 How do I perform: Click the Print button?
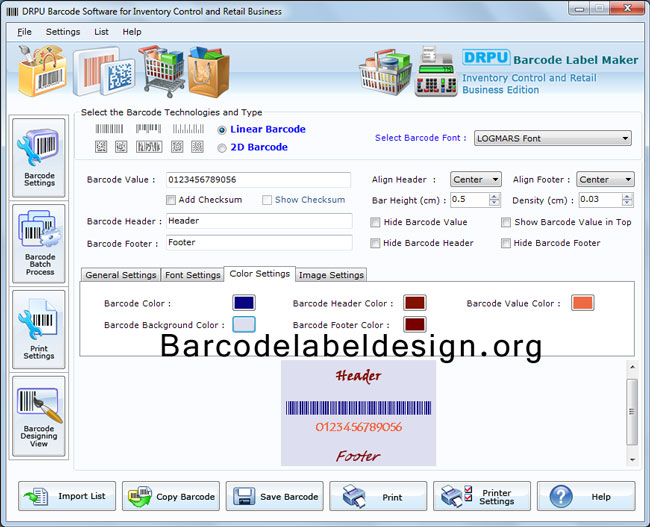click(378, 496)
